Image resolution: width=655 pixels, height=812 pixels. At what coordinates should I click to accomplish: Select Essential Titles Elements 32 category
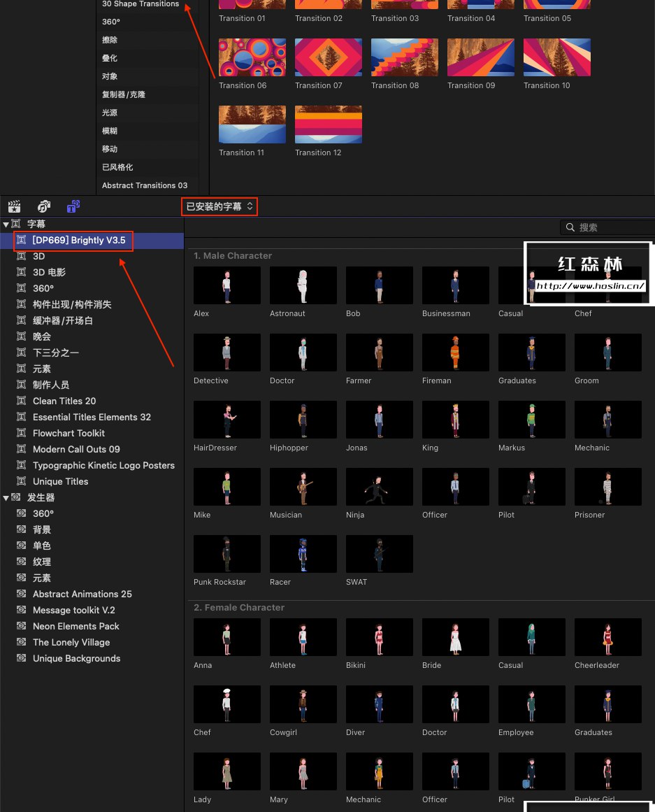(92, 417)
